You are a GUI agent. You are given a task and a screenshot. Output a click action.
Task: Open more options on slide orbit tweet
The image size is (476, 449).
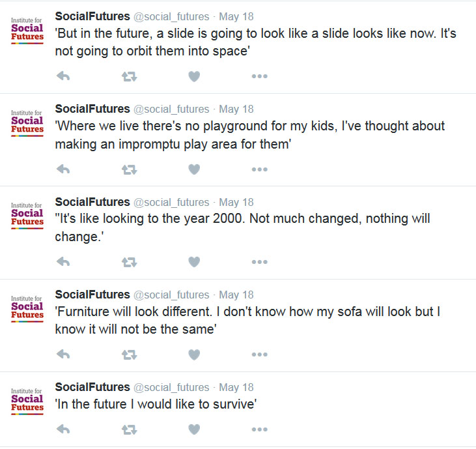pos(259,77)
